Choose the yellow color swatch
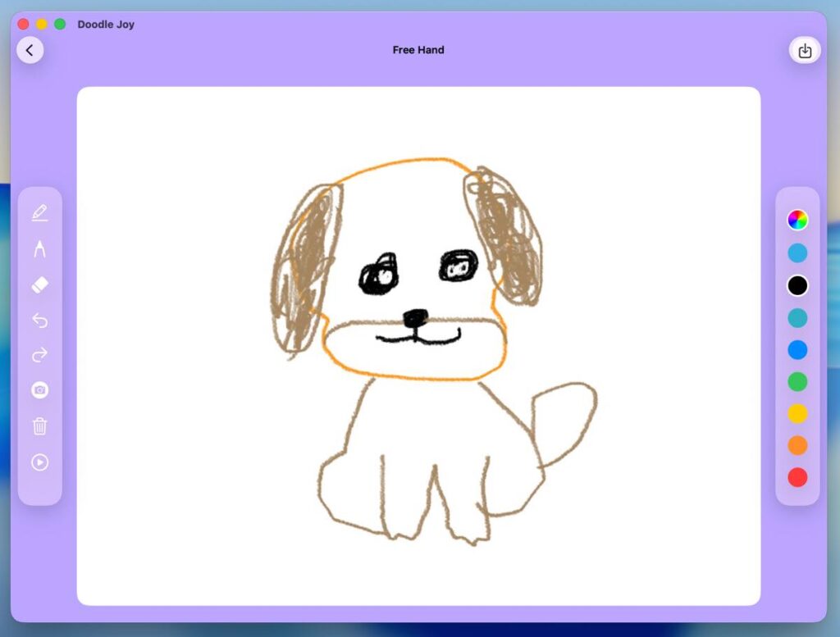This screenshot has width=840, height=637. click(x=797, y=413)
